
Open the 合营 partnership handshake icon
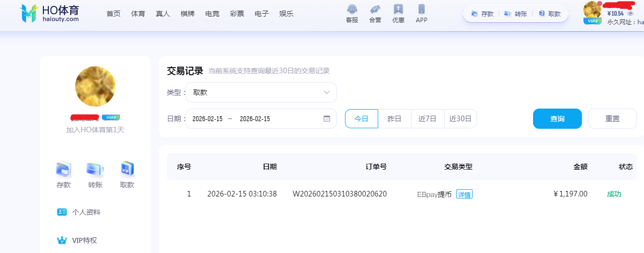click(375, 10)
